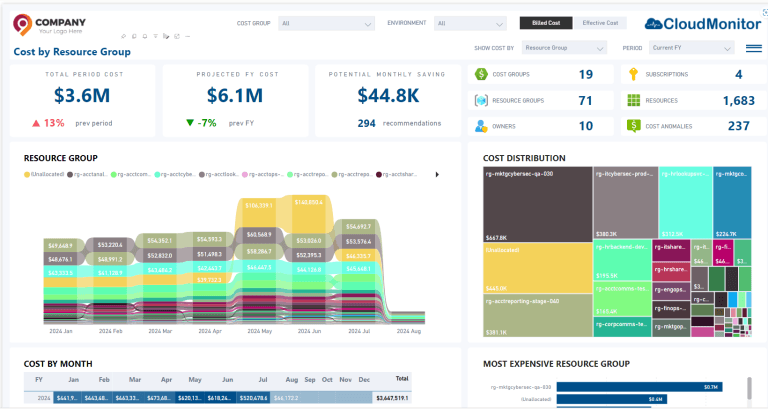This screenshot has height=409, width=768.
Task: Switch to Billed Cost view
Action: (x=546, y=23)
